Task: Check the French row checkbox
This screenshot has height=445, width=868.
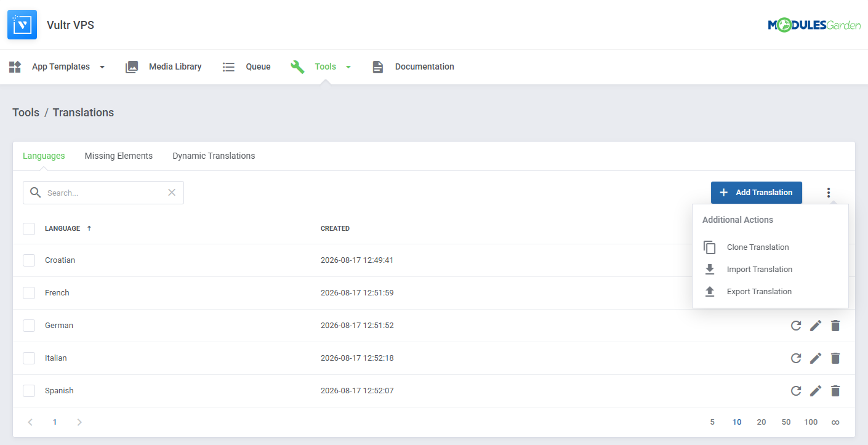Action: (x=29, y=293)
